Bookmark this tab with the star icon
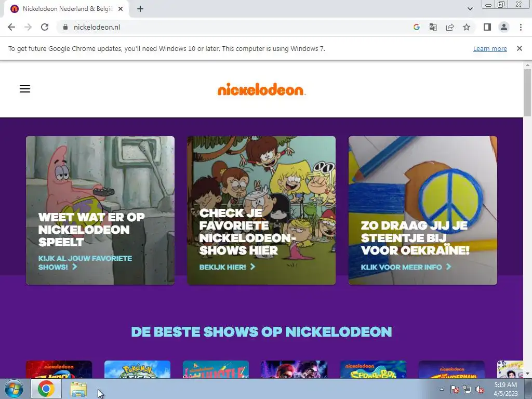Screen dimensions: 532x399 467,27
